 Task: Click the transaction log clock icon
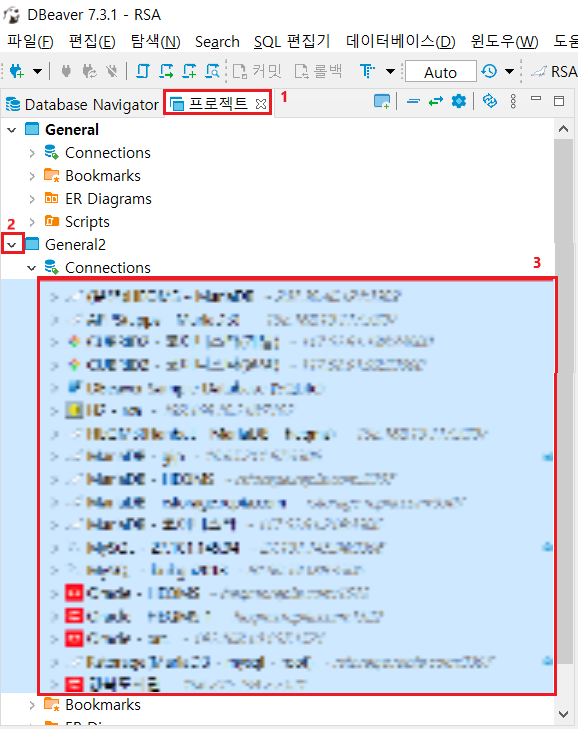(x=489, y=71)
